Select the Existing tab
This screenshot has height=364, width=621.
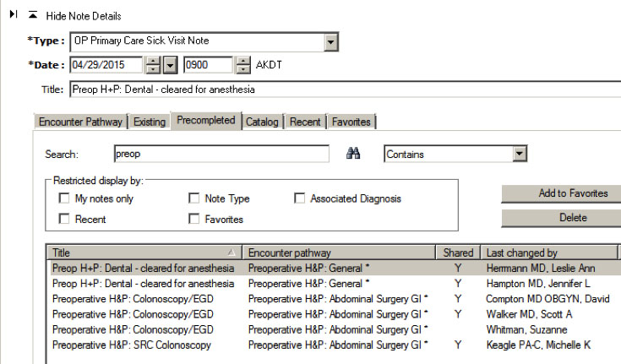click(x=150, y=122)
